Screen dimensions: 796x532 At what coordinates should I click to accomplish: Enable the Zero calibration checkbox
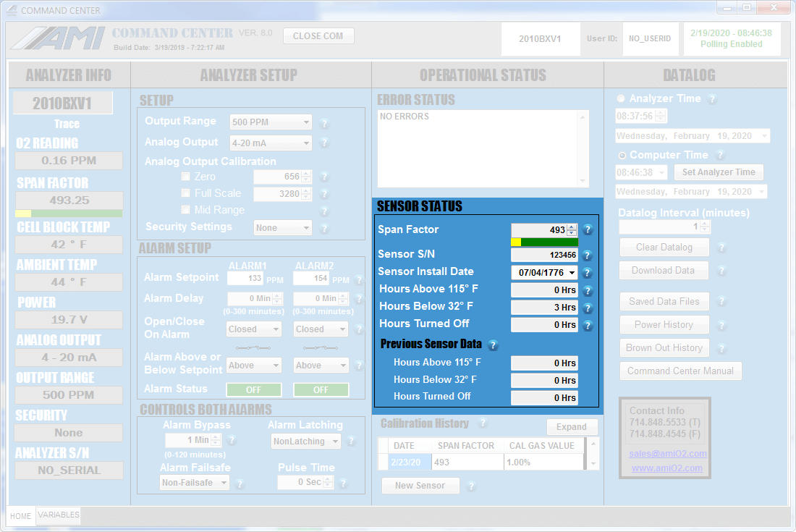(186, 177)
